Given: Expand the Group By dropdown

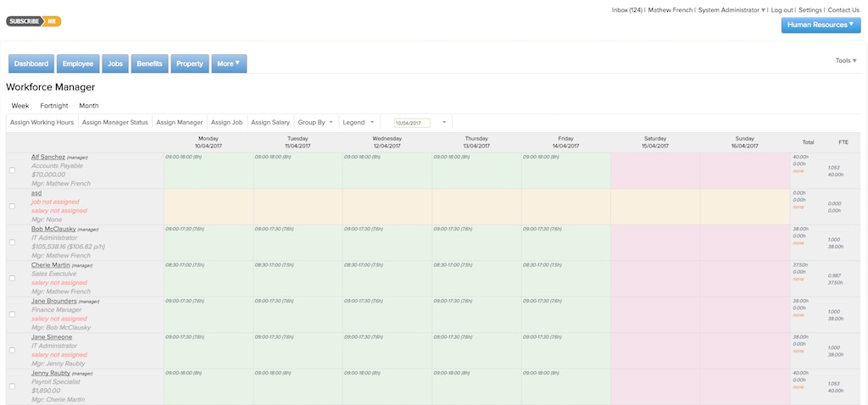Looking at the screenshot, I should 315,123.
